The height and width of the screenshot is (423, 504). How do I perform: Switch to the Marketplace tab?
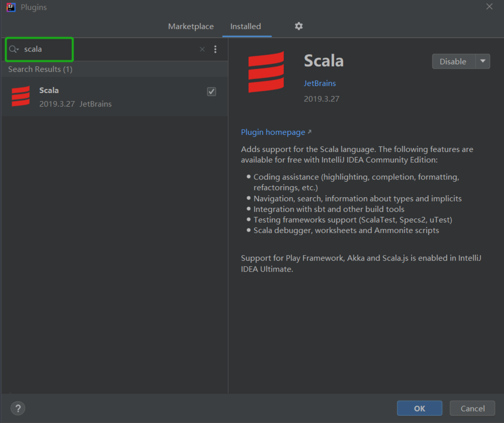click(x=191, y=26)
